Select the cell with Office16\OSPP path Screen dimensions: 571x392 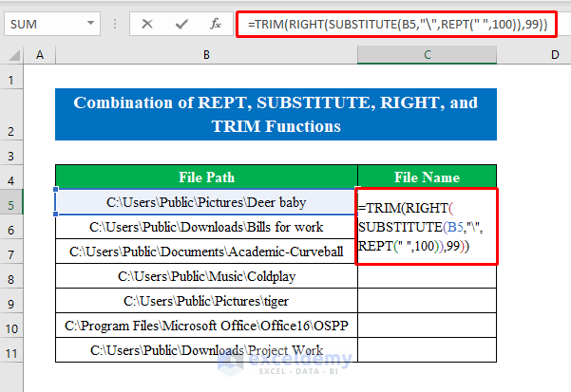point(206,326)
